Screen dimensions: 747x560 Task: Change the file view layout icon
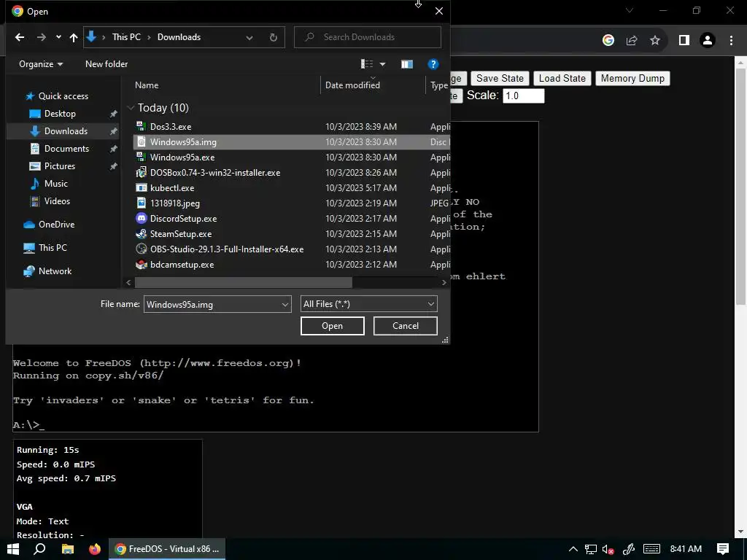click(x=367, y=64)
